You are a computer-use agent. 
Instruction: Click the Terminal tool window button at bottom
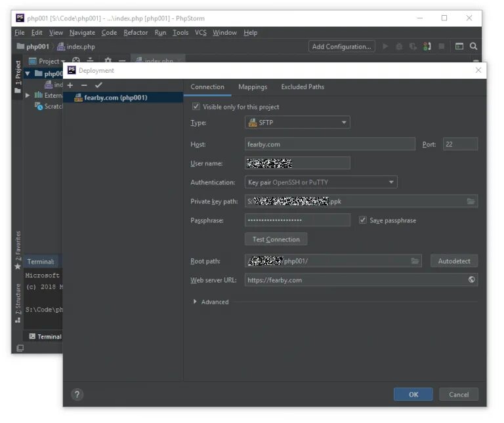click(x=45, y=336)
